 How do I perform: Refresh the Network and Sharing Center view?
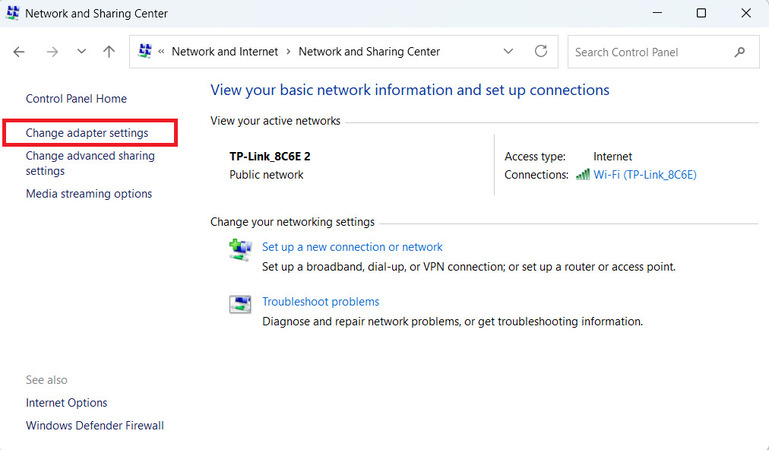click(541, 52)
